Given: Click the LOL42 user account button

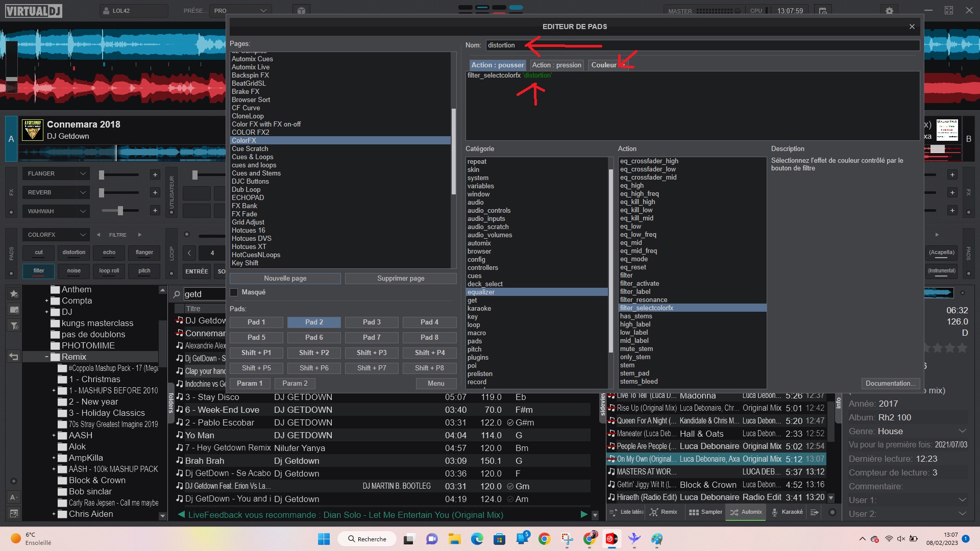Looking at the screenshot, I should (134, 11).
